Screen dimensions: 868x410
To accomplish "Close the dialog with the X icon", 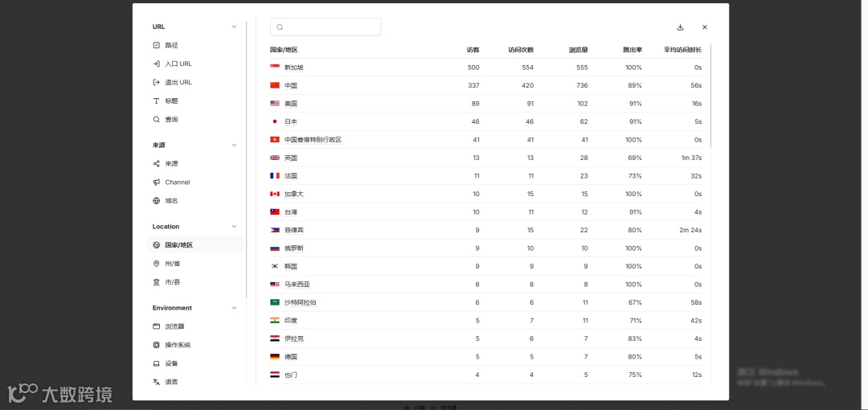I will tap(705, 27).
